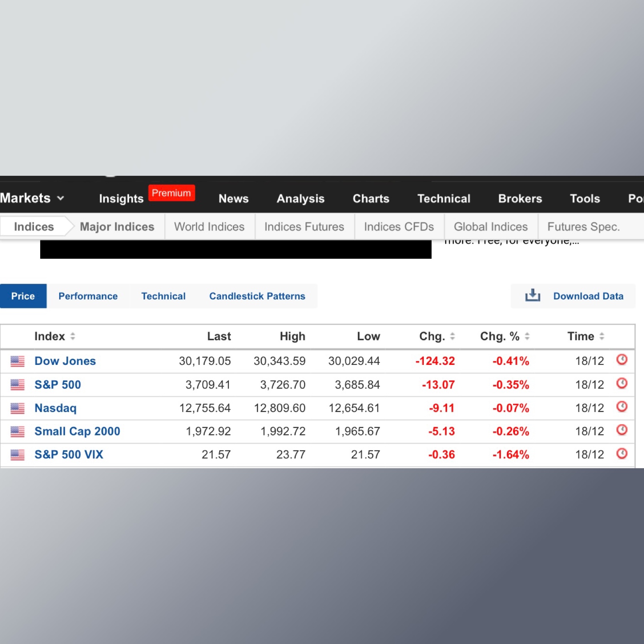Sort table by Index column arrows
Viewport: 644px width, 644px height.
pyautogui.click(x=73, y=336)
